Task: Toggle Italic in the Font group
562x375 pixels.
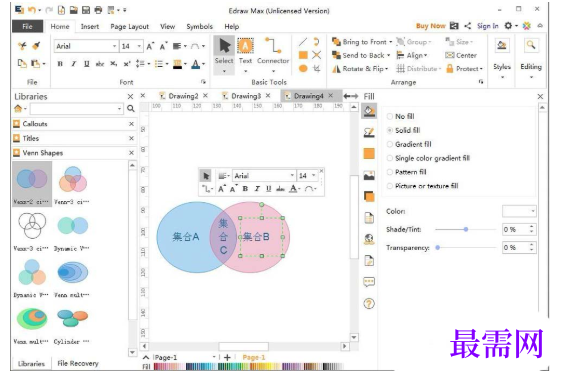Action: pos(73,64)
